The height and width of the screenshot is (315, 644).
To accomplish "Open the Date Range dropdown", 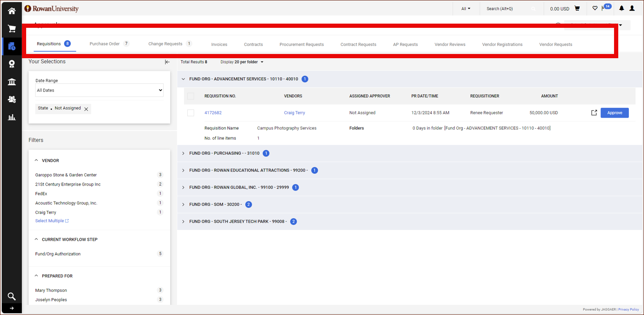I will (x=99, y=90).
